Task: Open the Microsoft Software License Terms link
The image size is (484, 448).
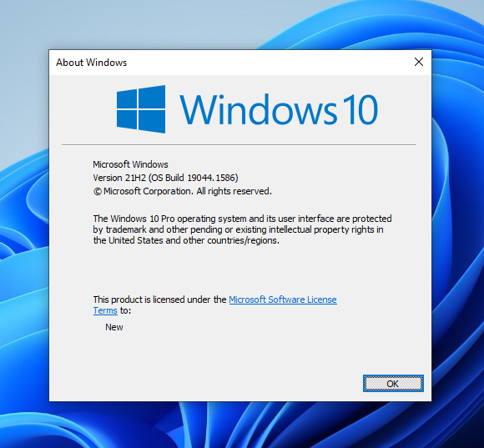Action: point(282,300)
